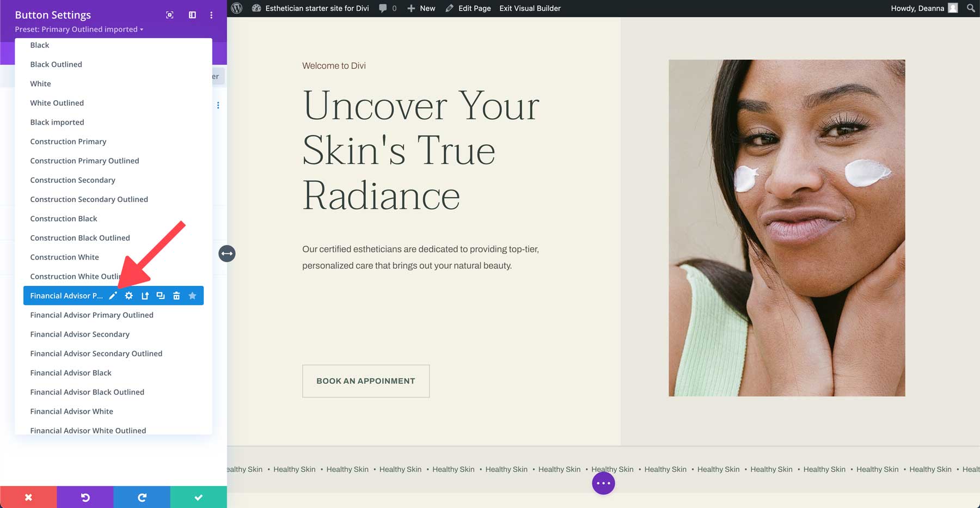Set Financial Advisor preset as default via star

point(192,295)
